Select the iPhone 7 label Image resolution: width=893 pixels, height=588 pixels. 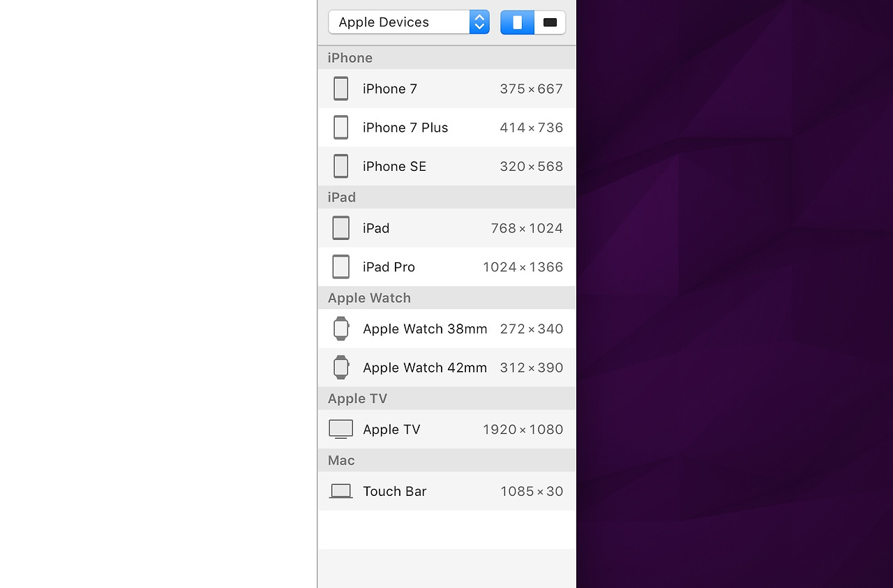pos(390,89)
